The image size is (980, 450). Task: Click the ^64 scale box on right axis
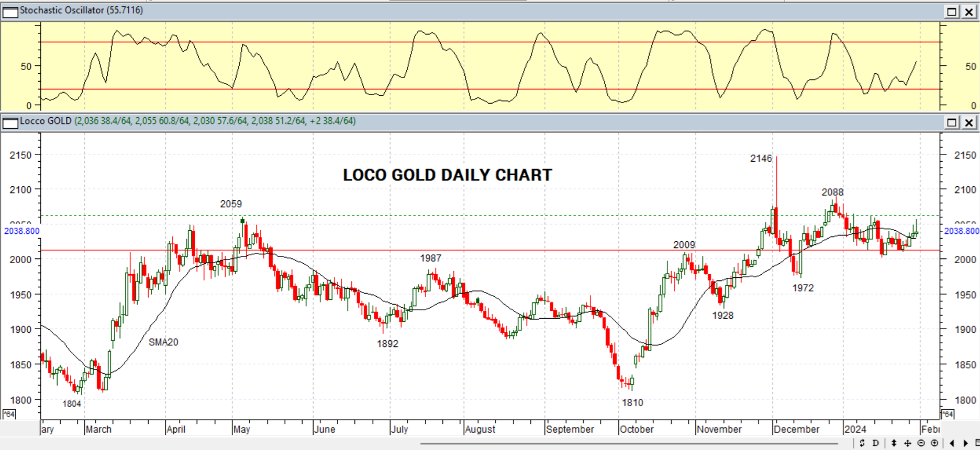click(x=948, y=414)
